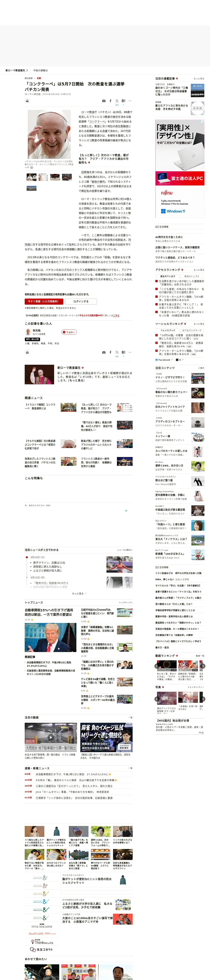The width and height of the screenshot is (210, 980).
Task: Play the 四日市 underground parking video
Action: pos(51,737)
